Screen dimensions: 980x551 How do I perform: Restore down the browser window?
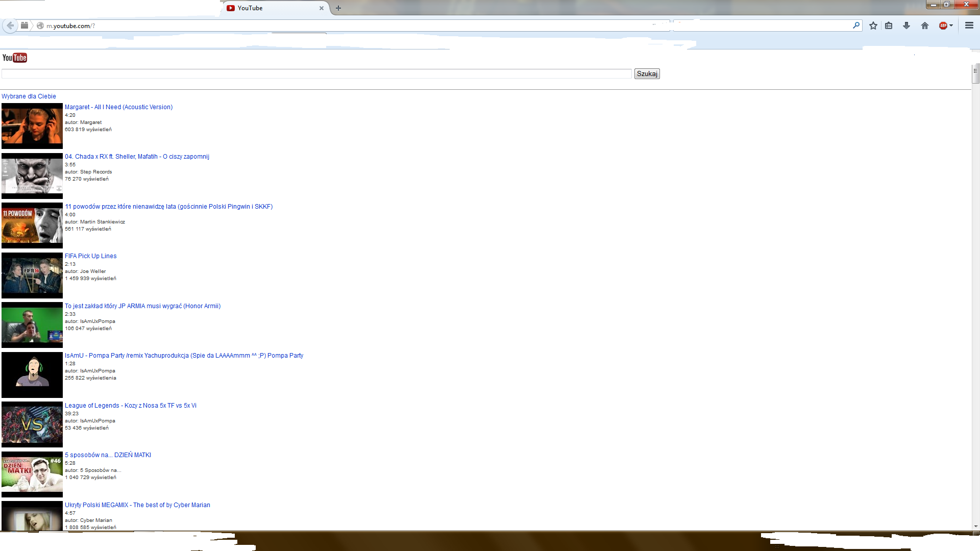click(947, 5)
